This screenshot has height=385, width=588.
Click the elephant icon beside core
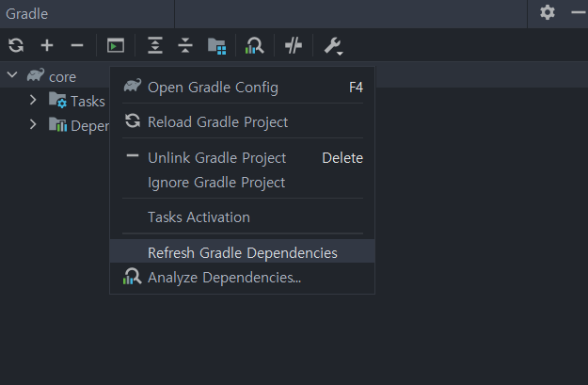tap(36, 74)
